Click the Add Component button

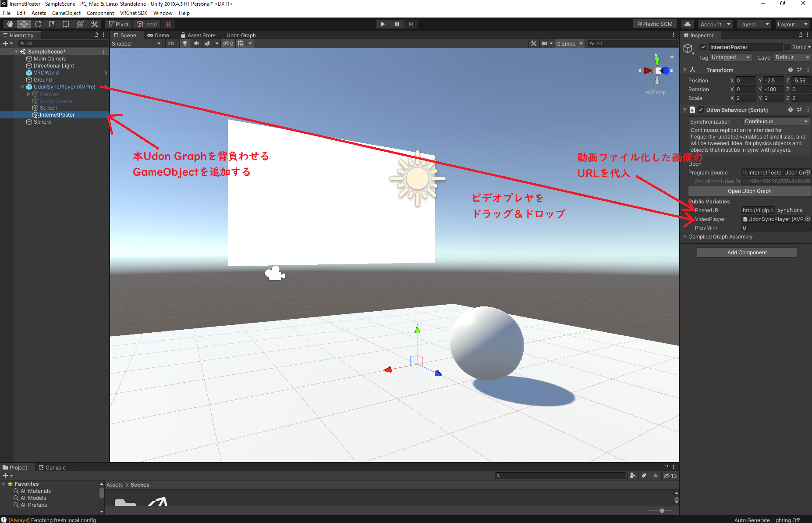(x=747, y=252)
